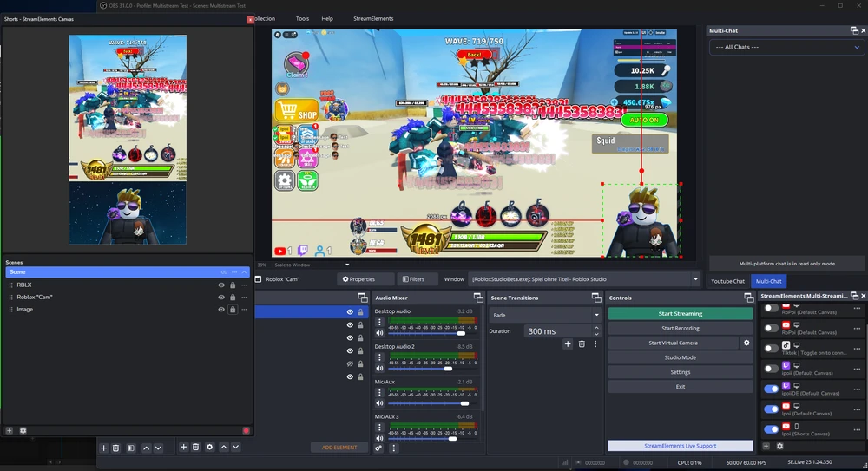
Task: Delete the selected scene transition trash icon
Action: 582,344
